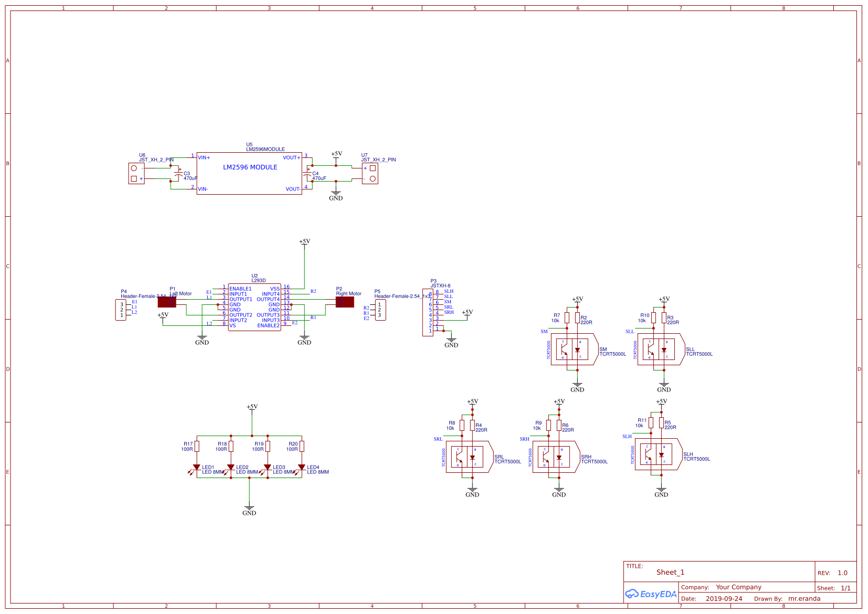Click the +5V power symbol above U2
868x614 pixels.
(304, 242)
